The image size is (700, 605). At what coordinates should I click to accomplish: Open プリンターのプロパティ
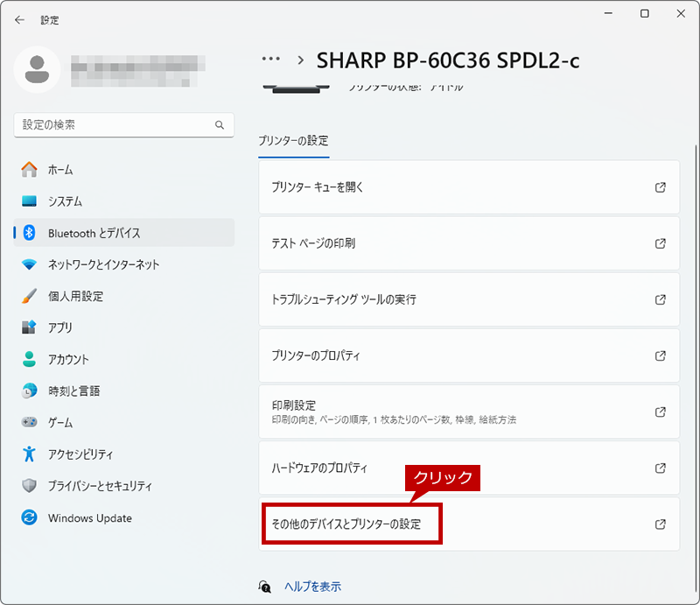click(469, 355)
